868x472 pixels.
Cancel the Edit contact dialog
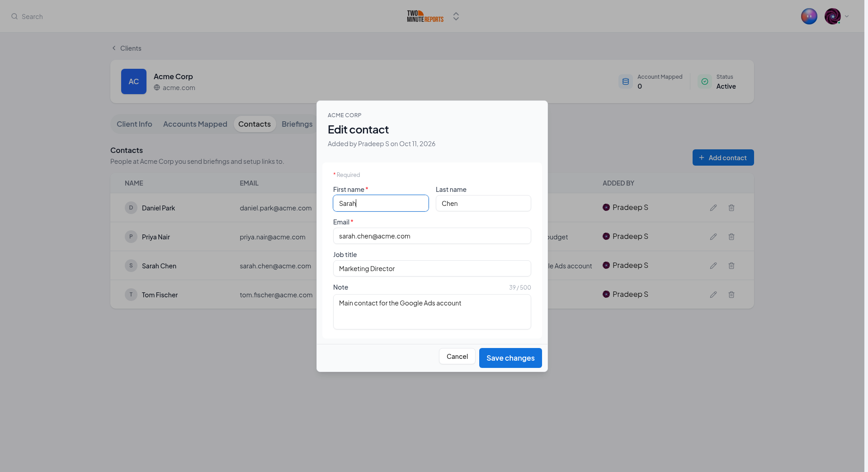pos(457,357)
